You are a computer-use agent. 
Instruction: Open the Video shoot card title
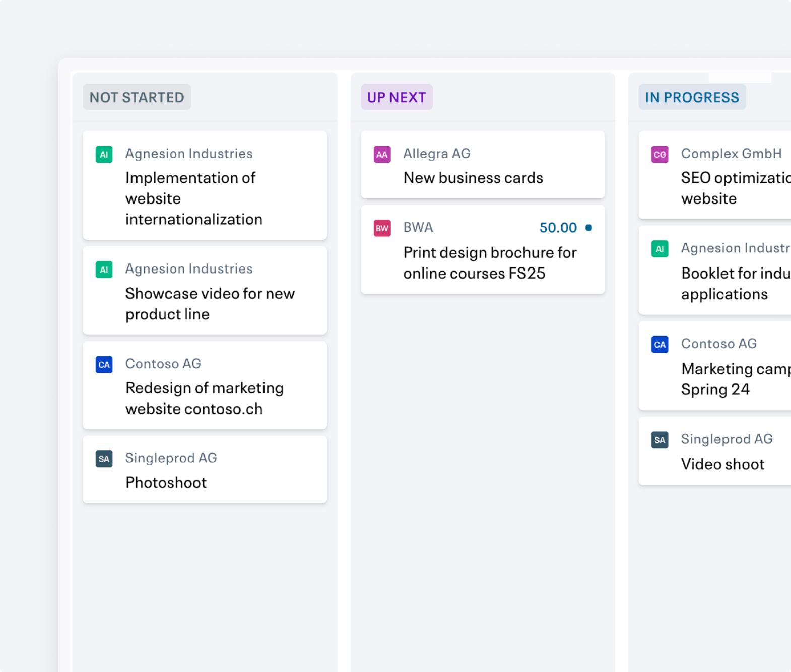coord(722,464)
